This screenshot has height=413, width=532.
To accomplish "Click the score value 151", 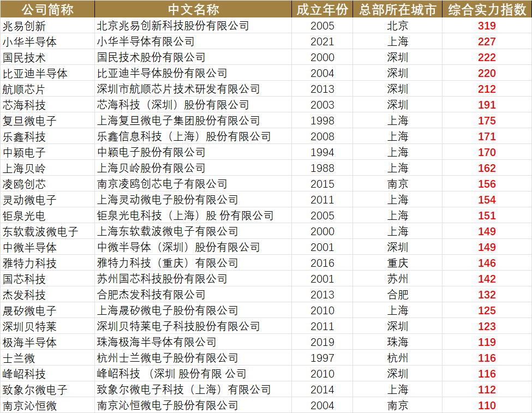I will [x=487, y=216].
